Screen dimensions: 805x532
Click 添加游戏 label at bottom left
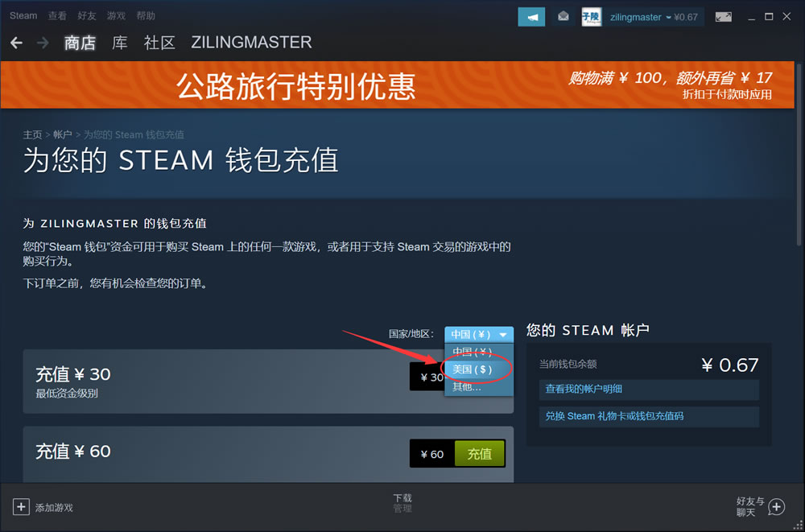tap(55, 508)
